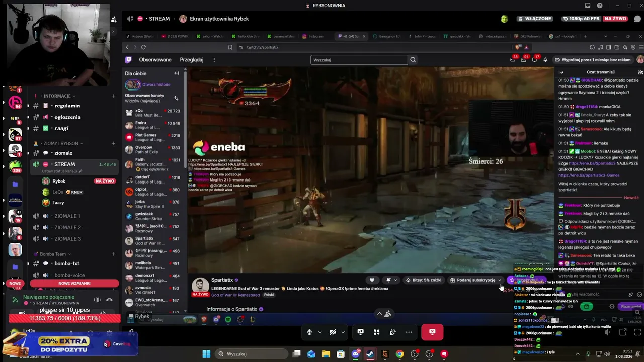
Task: Select the regulamin text channel
Action: [x=67, y=106]
